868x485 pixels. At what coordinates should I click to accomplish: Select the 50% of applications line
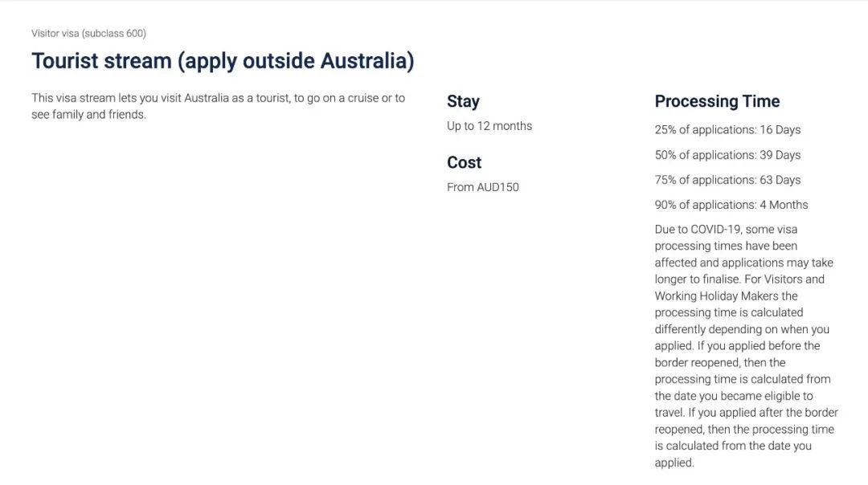point(727,155)
